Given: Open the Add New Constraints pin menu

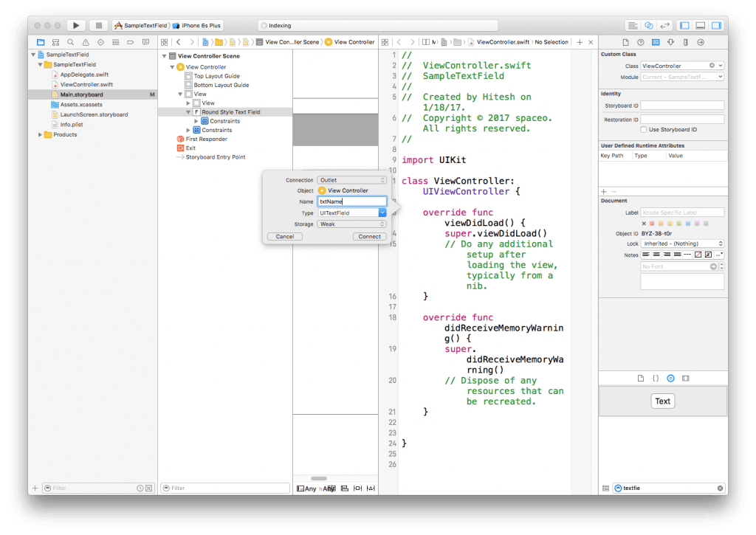Looking at the screenshot, I should [x=358, y=488].
